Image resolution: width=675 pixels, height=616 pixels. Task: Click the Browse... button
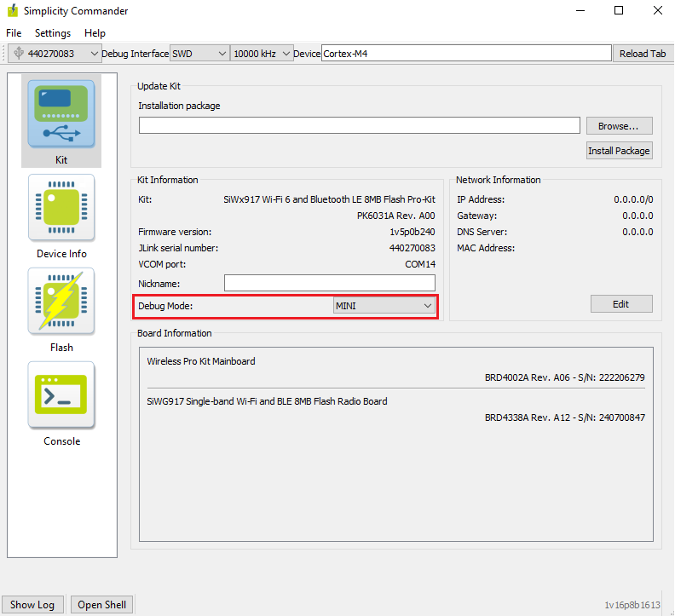(x=618, y=126)
